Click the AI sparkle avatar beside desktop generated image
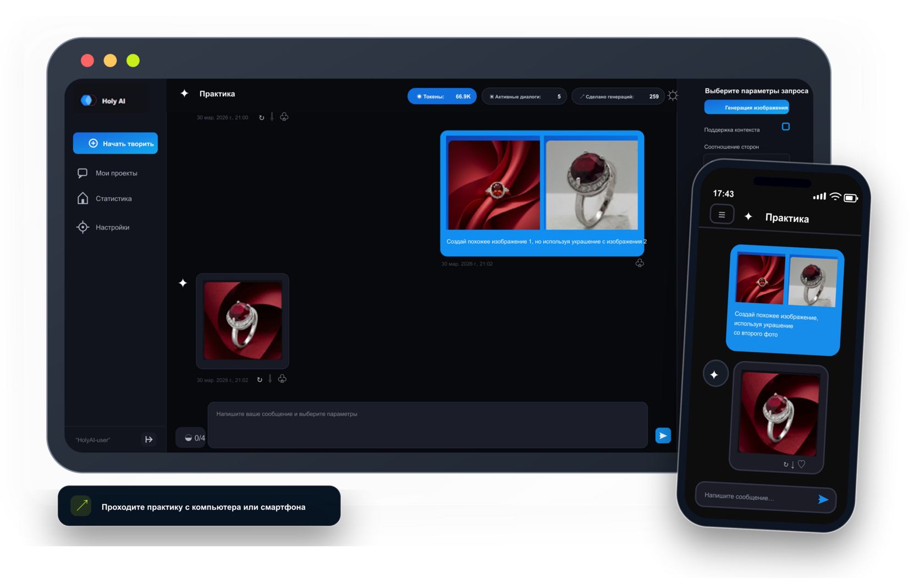Viewport: 924px width, 578px height. (x=183, y=283)
